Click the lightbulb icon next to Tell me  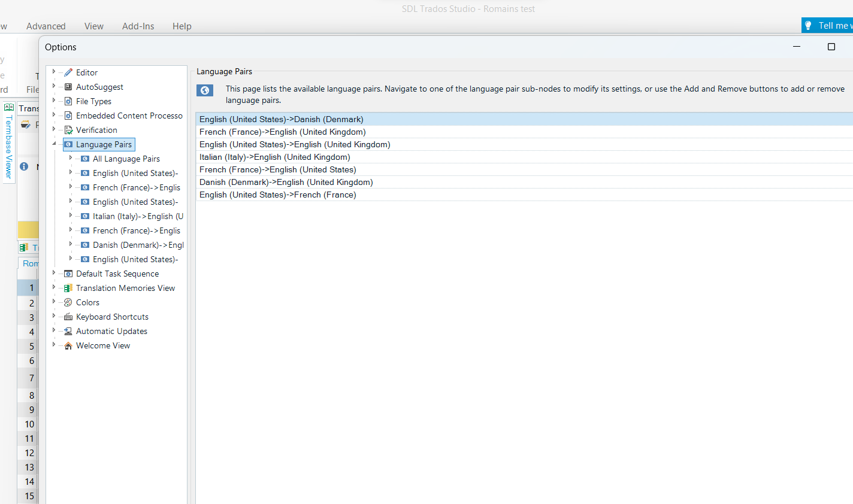808,25
